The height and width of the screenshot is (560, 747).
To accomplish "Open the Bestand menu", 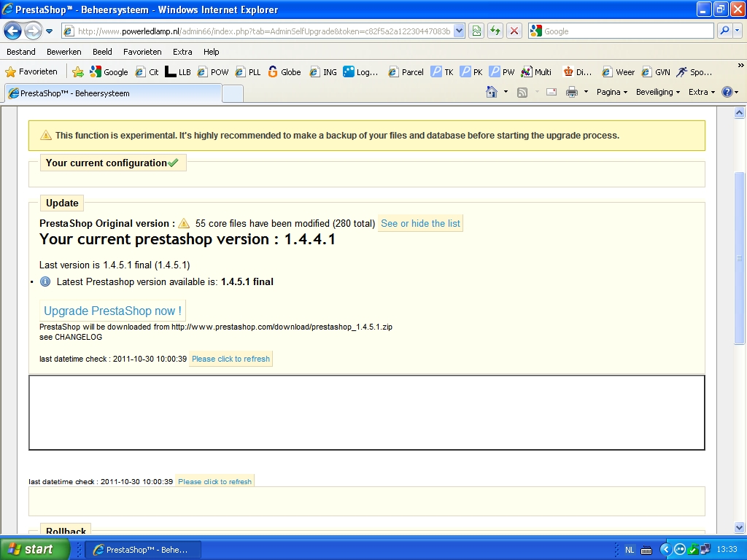I will tap(21, 52).
